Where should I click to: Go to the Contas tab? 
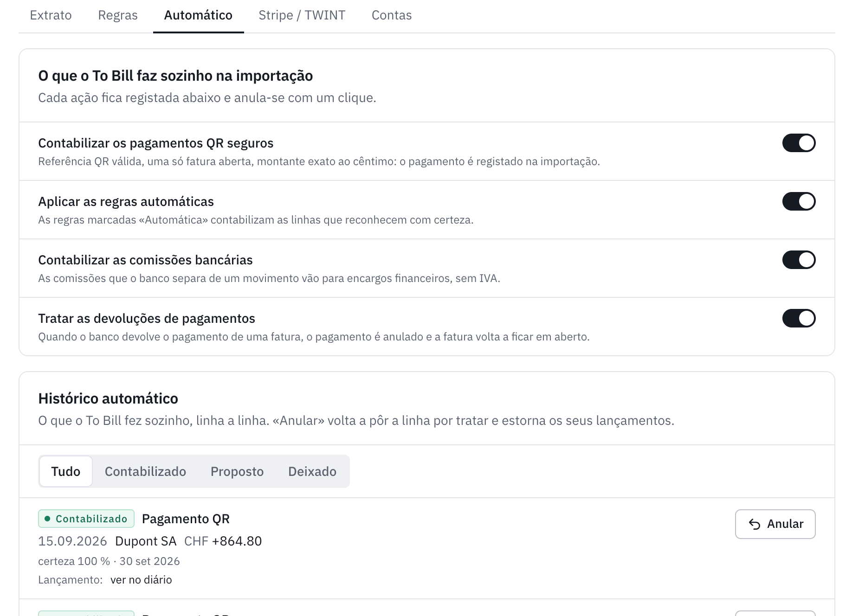392,15
